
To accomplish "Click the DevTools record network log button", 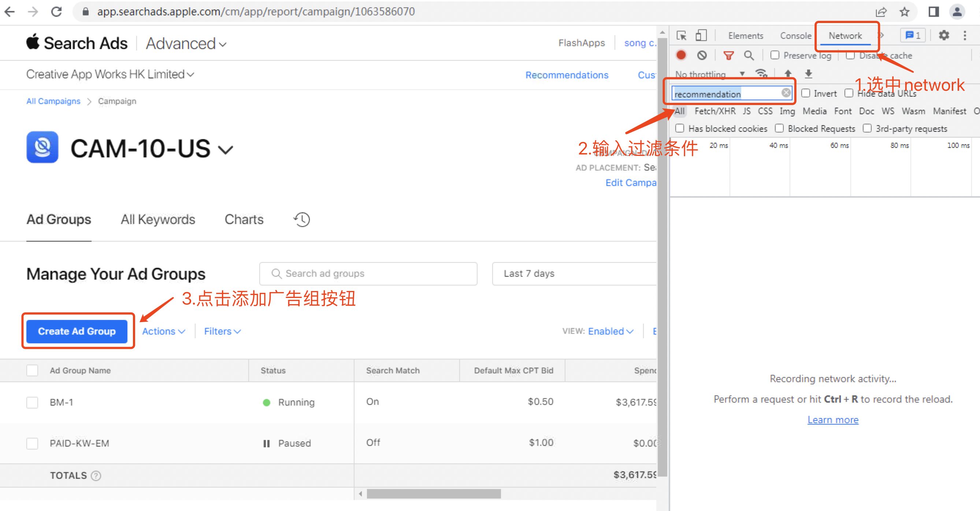I will (x=681, y=56).
